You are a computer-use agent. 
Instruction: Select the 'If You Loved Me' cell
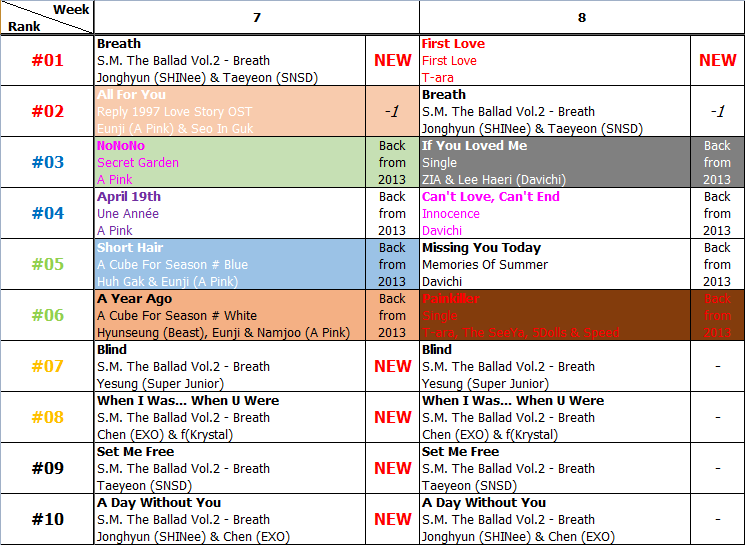coord(555,162)
